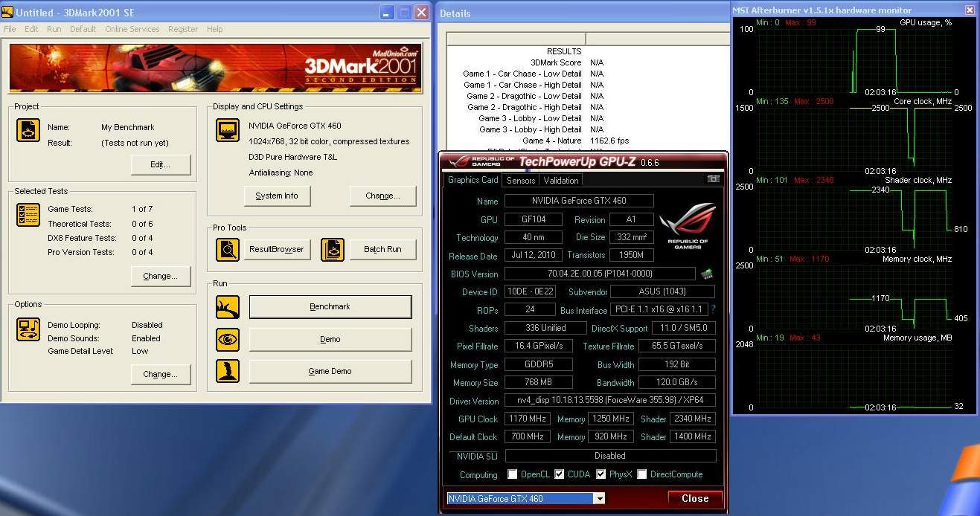Image resolution: width=980 pixels, height=516 pixels.
Task: Click the Default Clock 700 MHz field
Action: tap(528, 436)
